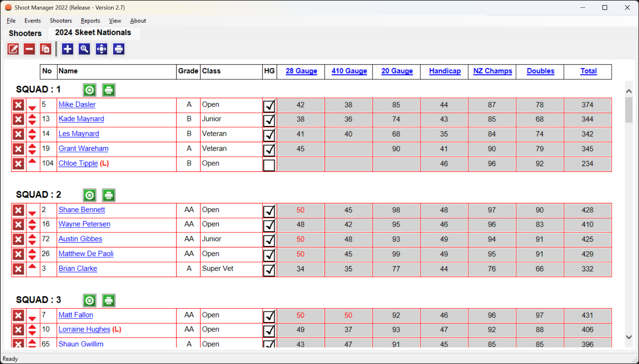Click the red copy/duplicate toolbar icon
Screen dimensions: 639x364
[x=46, y=49]
